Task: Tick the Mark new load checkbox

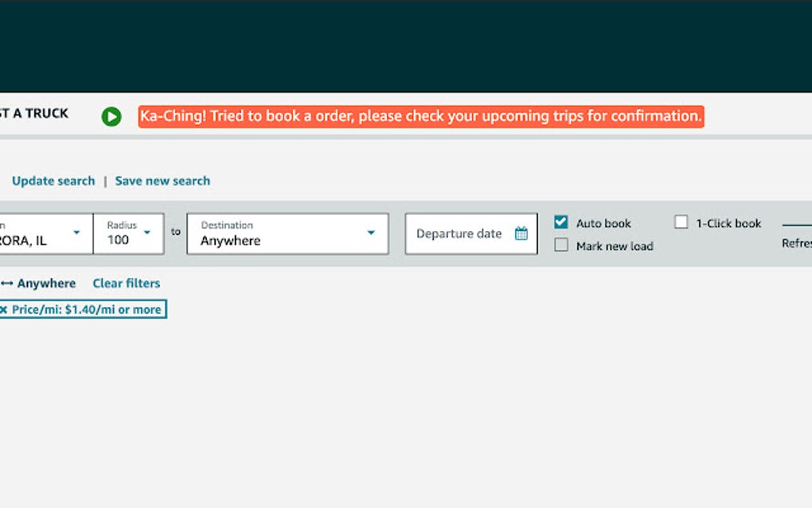Action: [561, 245]
